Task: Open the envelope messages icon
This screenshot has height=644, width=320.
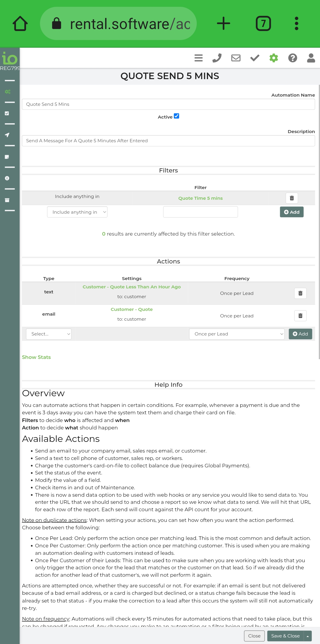Action: (236, 58)
